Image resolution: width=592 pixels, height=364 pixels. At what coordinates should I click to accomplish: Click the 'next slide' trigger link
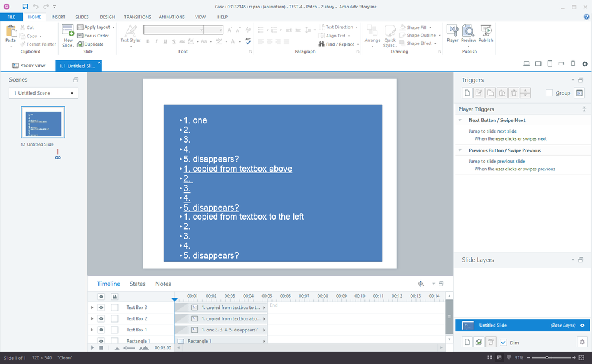click(x=506, y=131)
